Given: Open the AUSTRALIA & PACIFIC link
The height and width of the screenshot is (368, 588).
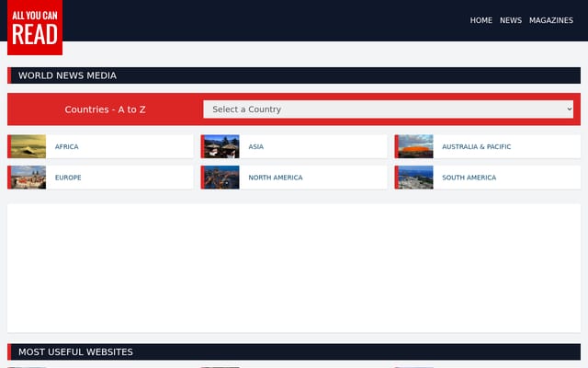Looking at the screenshot, I should tap(476, 147).
